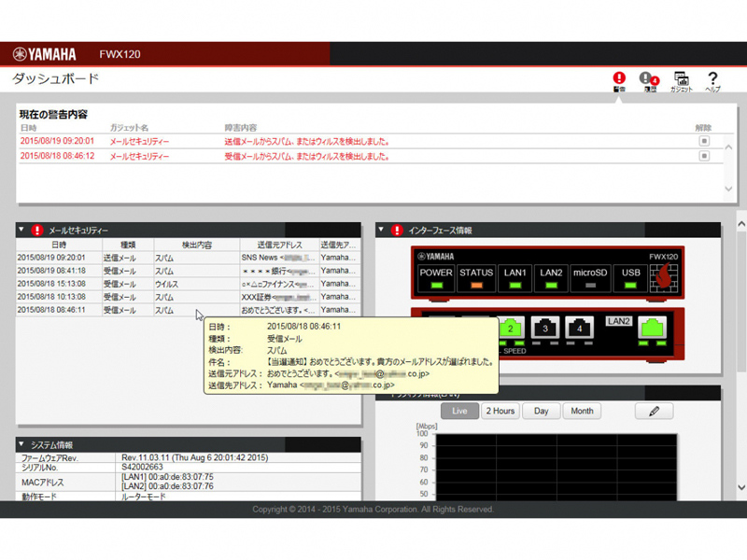Click the 日時 column header in mail table

pos(59,245)
